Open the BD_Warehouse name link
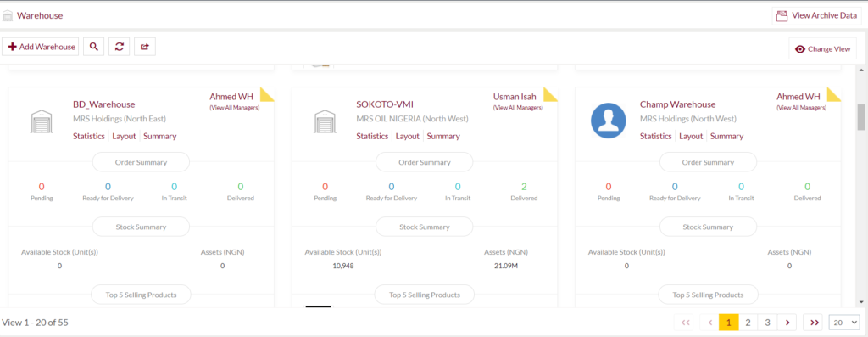 click(x=104, y=104)
